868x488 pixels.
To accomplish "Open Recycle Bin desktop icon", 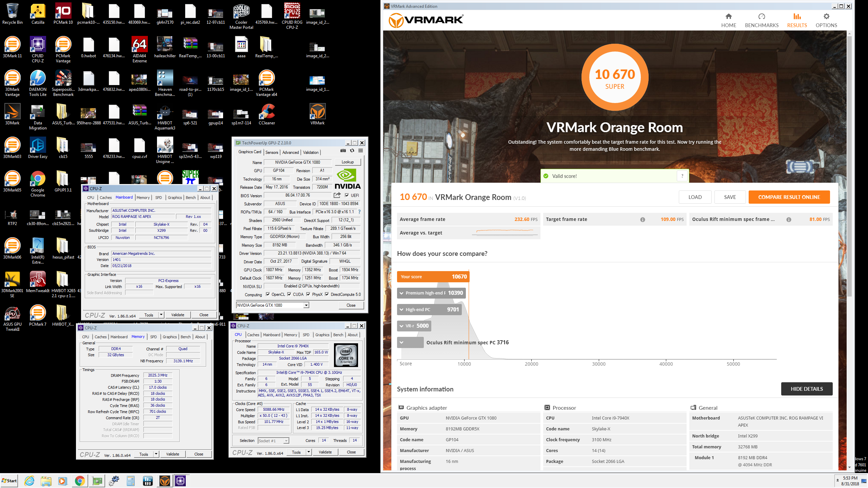I will (13, 14).
